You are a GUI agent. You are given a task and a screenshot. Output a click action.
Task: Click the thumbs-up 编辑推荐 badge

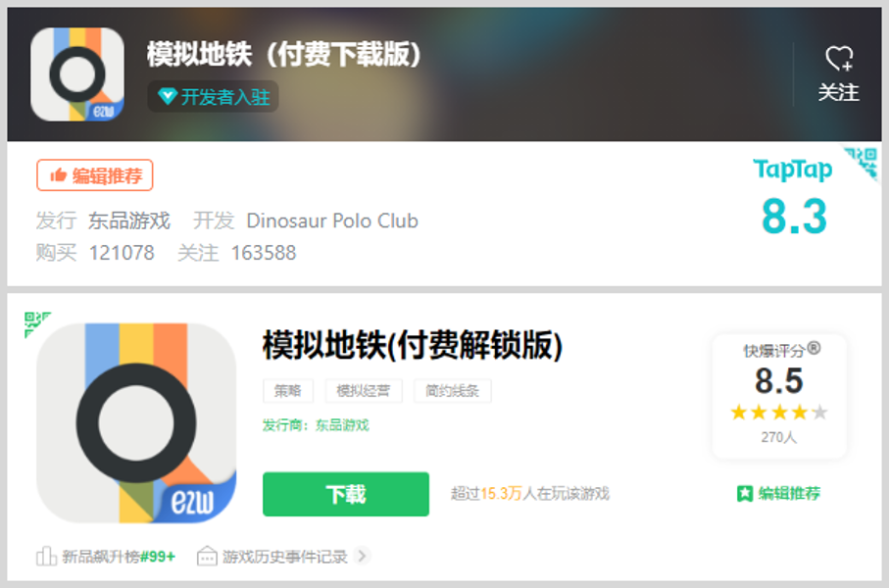(95, 175)
